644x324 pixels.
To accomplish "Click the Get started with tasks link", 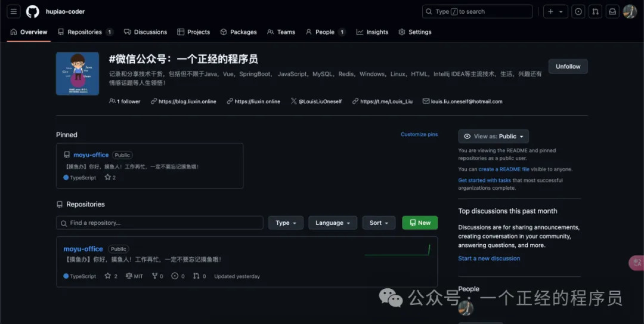I will pyautogui.click(x=485, y=180).
